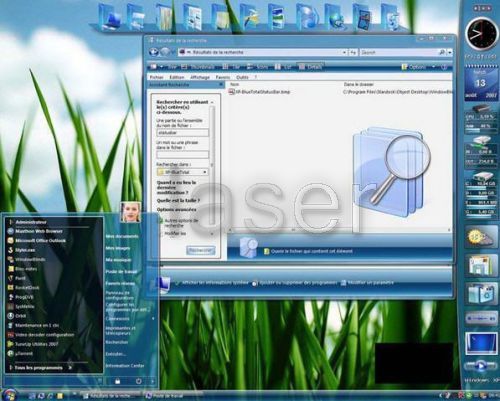Click Ouvrir le fichier qui contient cet élément

click(x=308, y=251)
